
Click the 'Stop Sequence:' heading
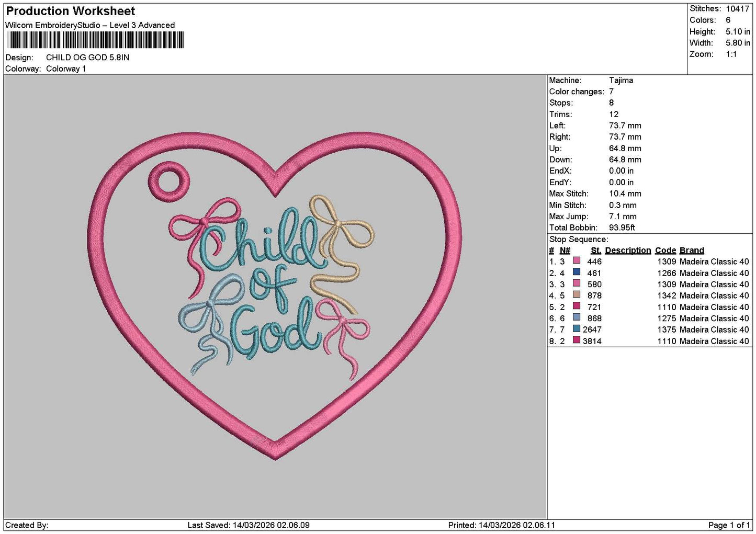579,240
